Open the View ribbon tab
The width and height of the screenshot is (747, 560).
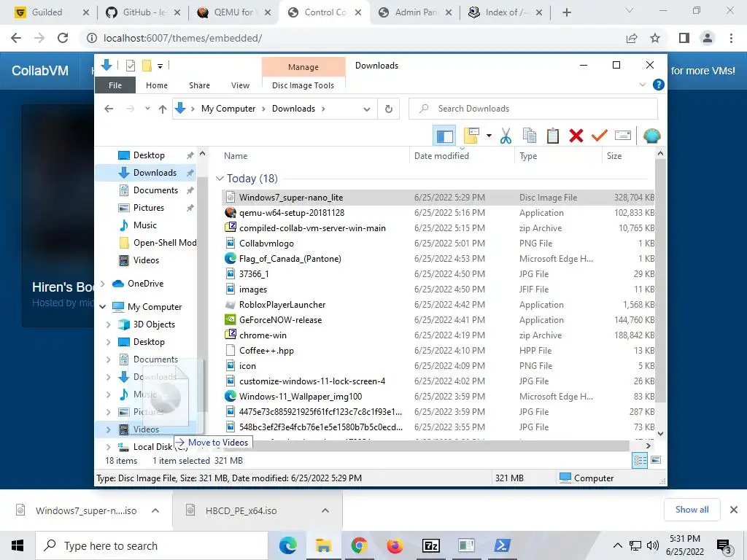240,85
